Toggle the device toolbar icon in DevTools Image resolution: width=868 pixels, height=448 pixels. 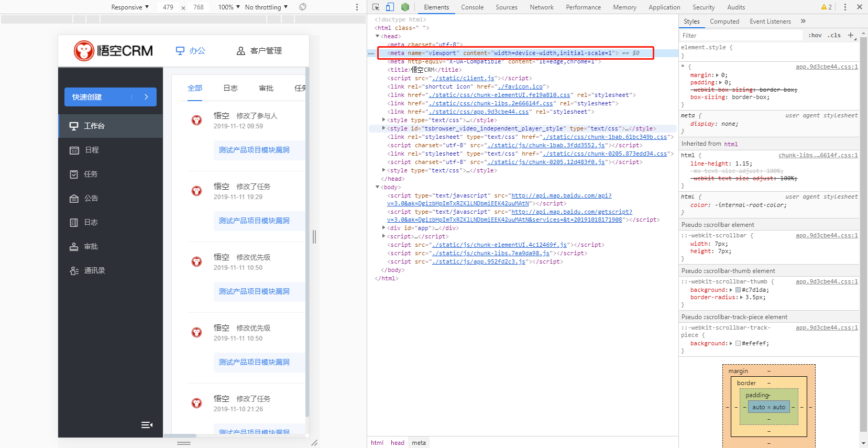390,7
